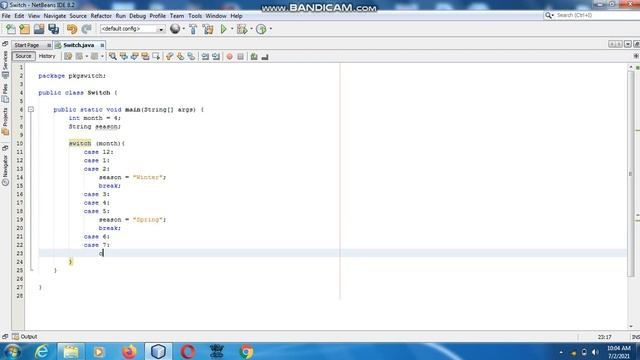
Task: Click the globe browser icon in toolbar
Action: tap(175, 29)
